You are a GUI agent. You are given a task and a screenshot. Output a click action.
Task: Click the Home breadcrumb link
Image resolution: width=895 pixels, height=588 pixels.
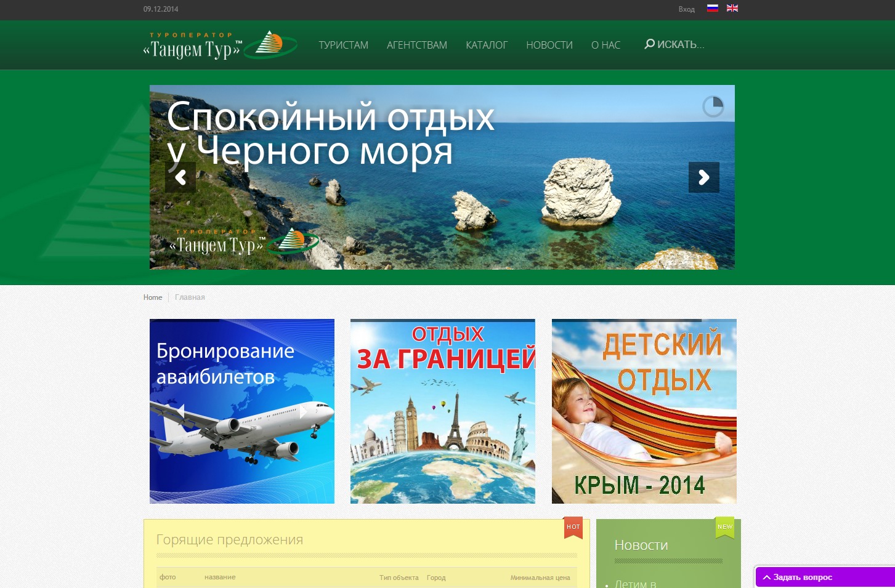153,297
